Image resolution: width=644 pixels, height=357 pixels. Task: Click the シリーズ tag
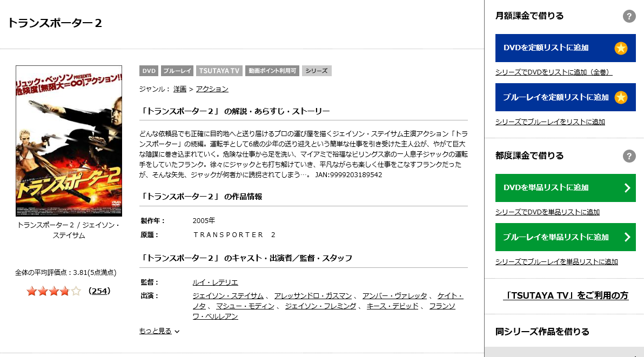(317, 71)
